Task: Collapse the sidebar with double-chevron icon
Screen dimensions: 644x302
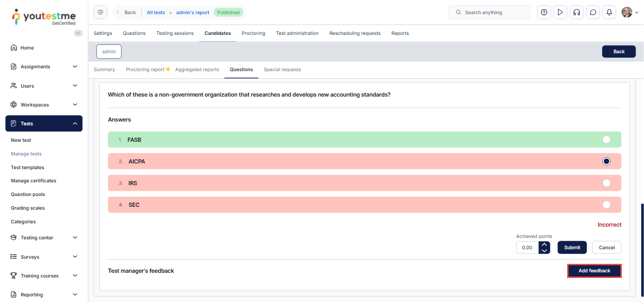Action: point(78,33)
